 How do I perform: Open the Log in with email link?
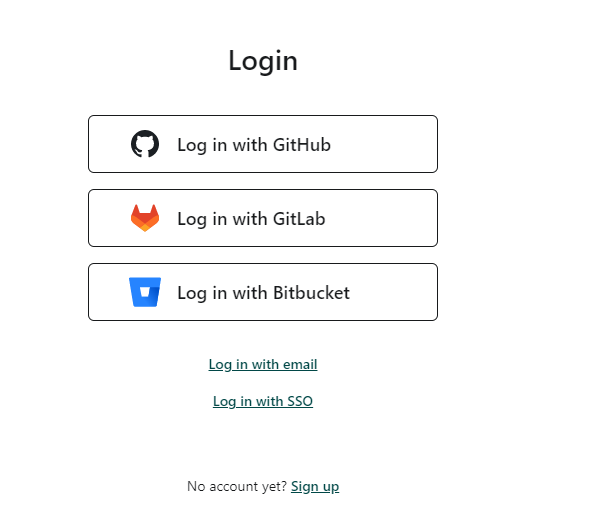coord(263,364)
